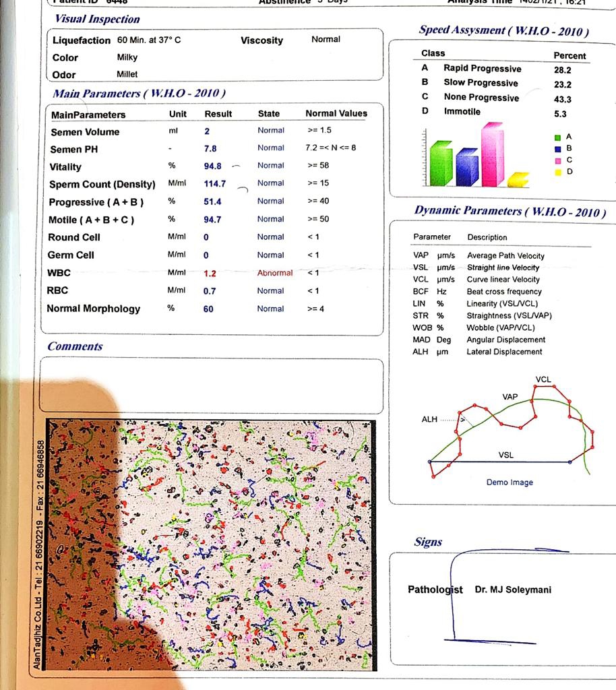Click the Normal Morphology result 60
The image size is (616, 690).
click(208, 309)
